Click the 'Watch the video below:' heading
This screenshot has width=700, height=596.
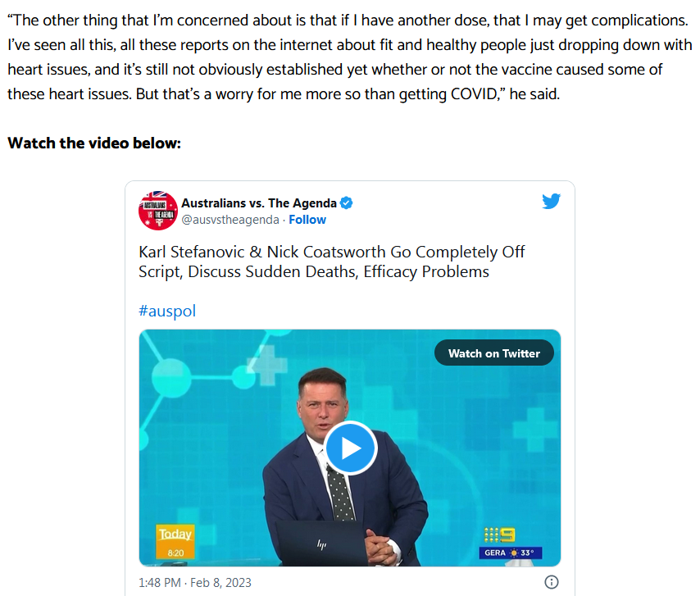tap(94, 143)
